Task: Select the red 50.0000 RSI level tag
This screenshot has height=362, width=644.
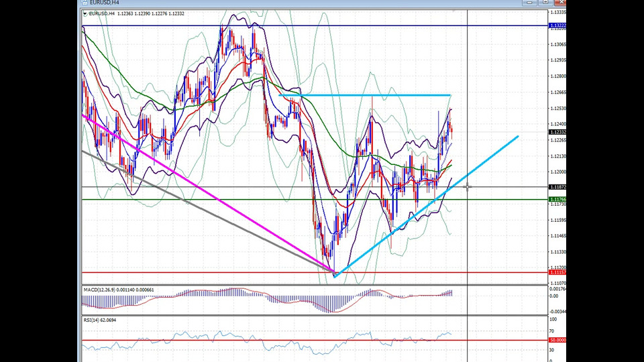Action: [x=557, y=341]
